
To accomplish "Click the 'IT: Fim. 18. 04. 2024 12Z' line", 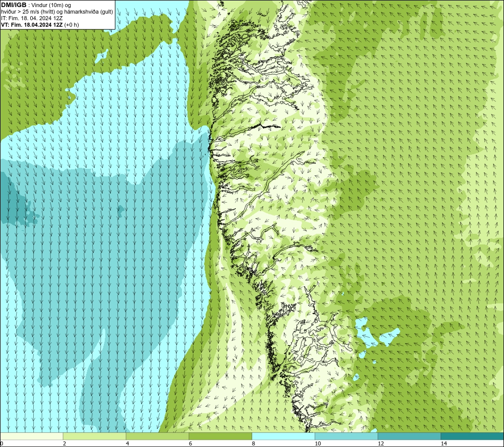I will 31,18.
